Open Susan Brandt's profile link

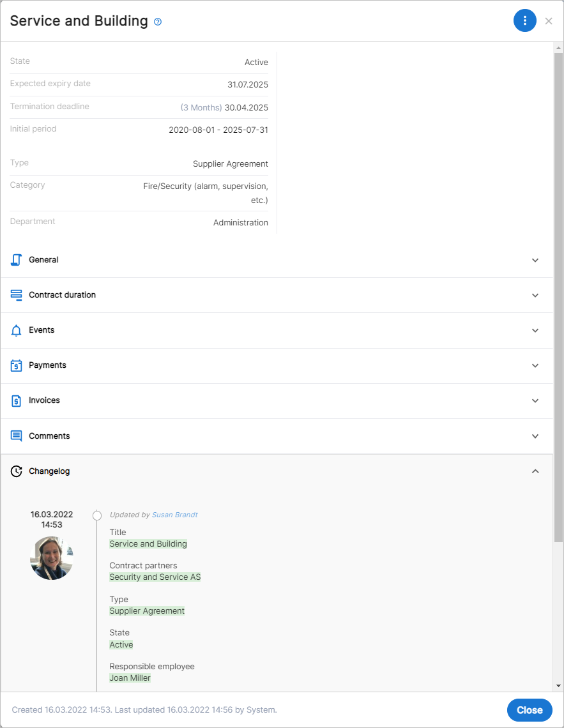coord(174,515)
